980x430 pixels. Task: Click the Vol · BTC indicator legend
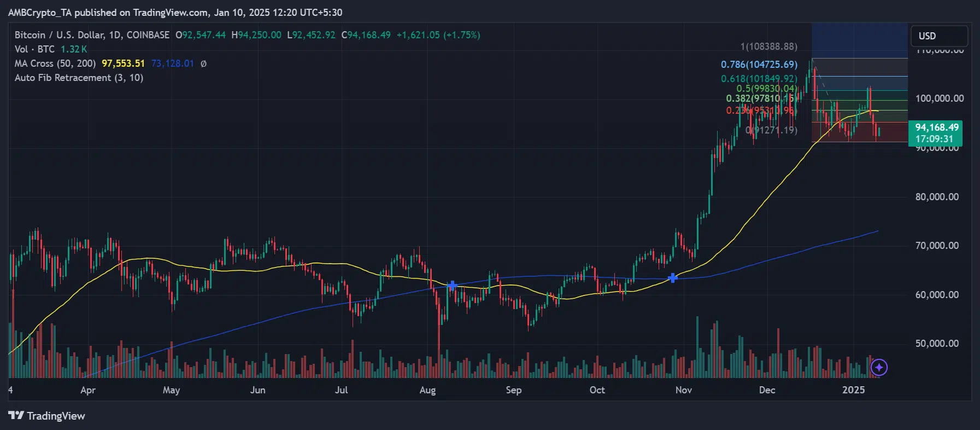coord(34,49)
